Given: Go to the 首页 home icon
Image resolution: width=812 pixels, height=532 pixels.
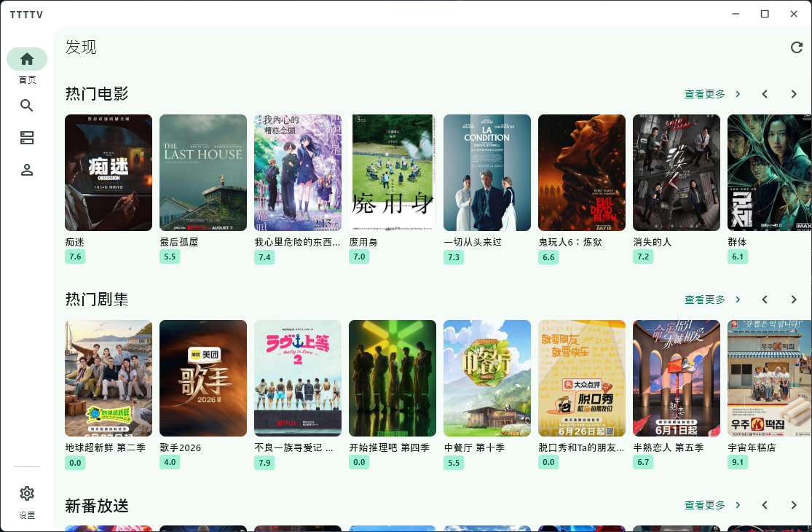Looking at the screenshot, I should (27, 59).
